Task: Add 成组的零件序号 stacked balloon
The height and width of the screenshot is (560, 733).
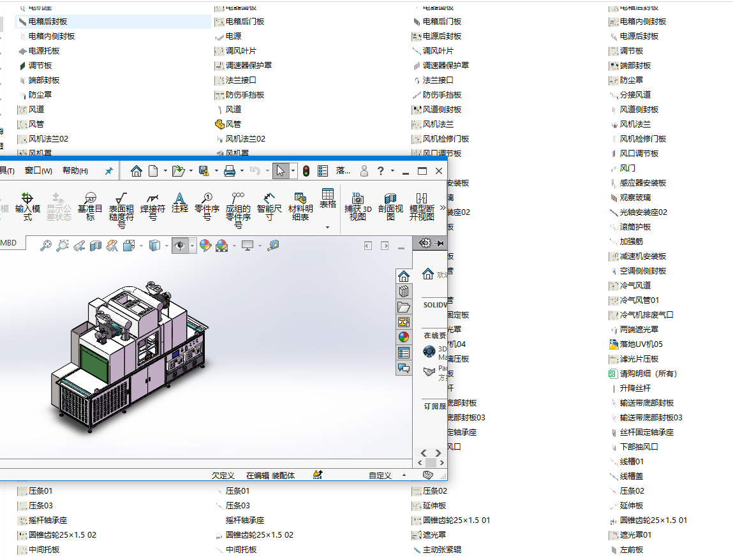Action: [x=238, y=210]
